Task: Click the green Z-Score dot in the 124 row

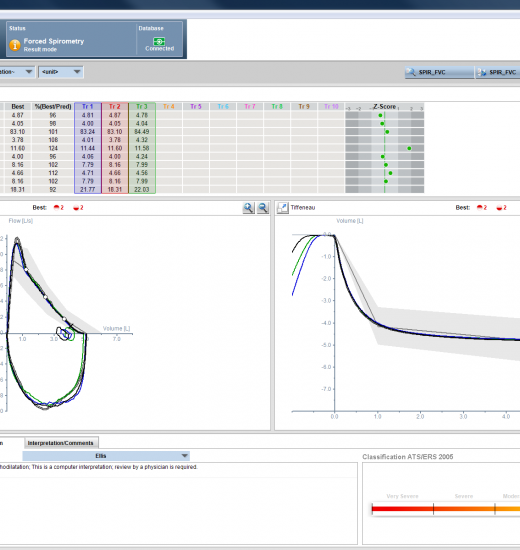Action: pyautogui.click(x=409, y=148)
